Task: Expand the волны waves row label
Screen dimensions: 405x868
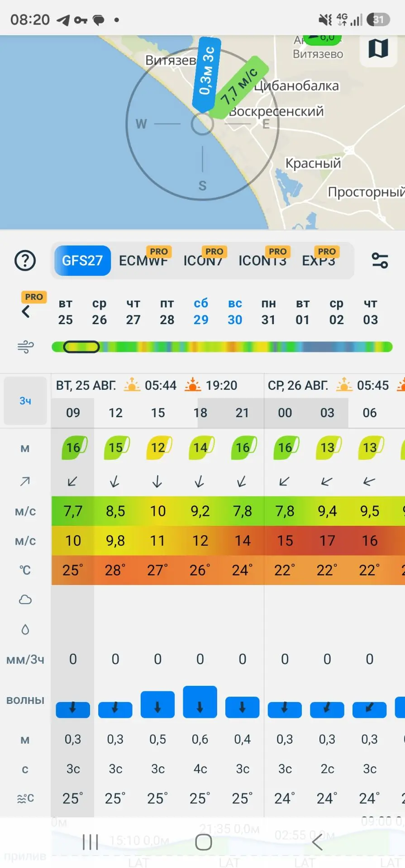Action: [x=25, y=700]
